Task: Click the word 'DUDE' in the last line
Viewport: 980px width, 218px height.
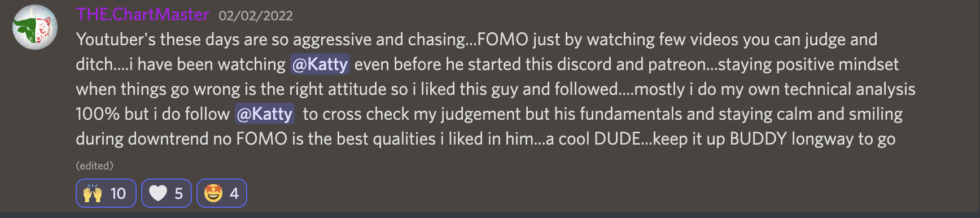Action: point(618,139)
